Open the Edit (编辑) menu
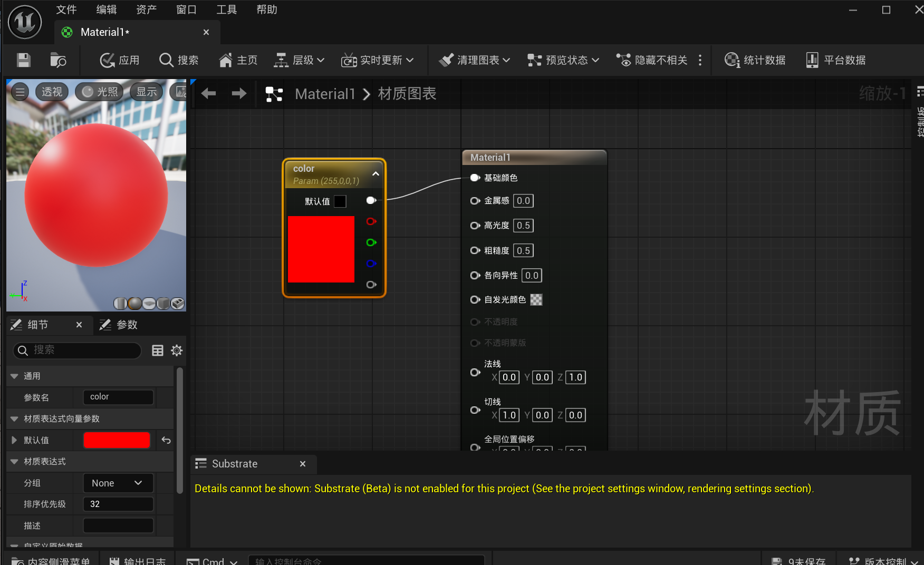 [x=106, y=9]
